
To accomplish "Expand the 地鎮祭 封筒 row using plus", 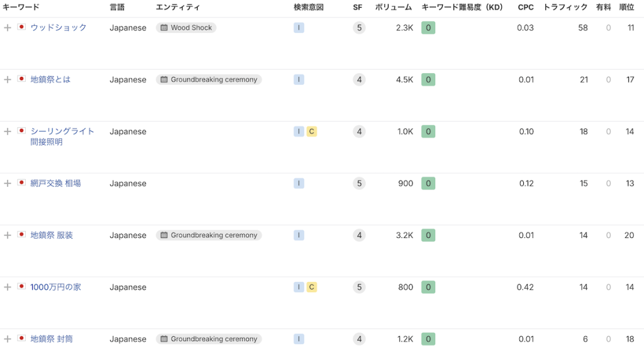I will 8,339.
